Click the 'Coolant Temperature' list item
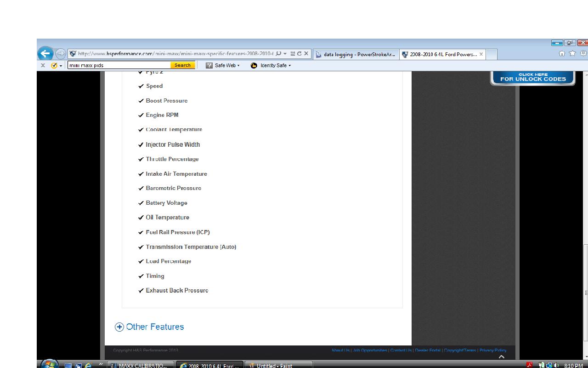This screenshot has width=588, height=368. point(174,130)
